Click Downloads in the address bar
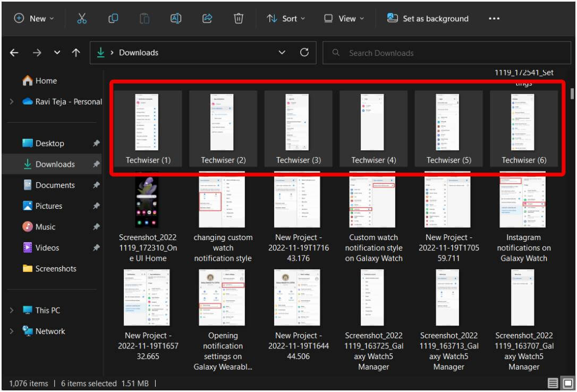The width and height of the screenshot is (577, 392). pyautogui.click(x=138, y=53)
